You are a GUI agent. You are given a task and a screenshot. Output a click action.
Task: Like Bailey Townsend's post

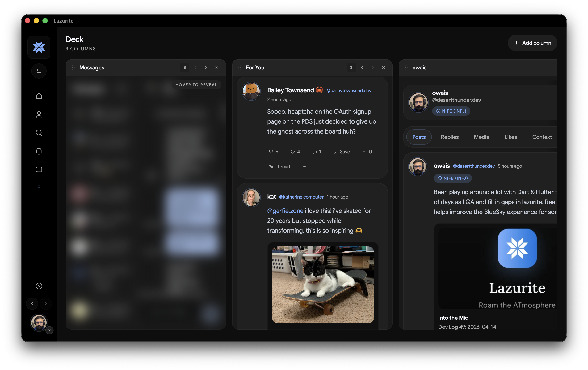pyautogui.click(x=274, y=152)
